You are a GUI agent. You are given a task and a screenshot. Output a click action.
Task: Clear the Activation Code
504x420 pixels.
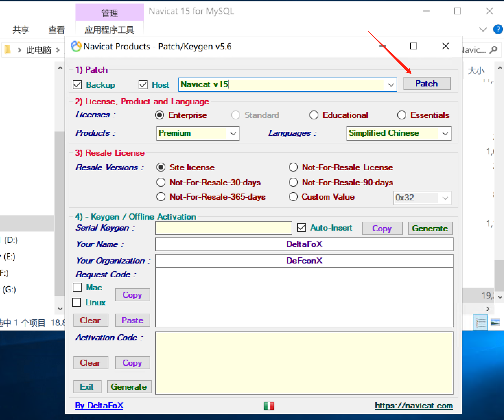91,363
